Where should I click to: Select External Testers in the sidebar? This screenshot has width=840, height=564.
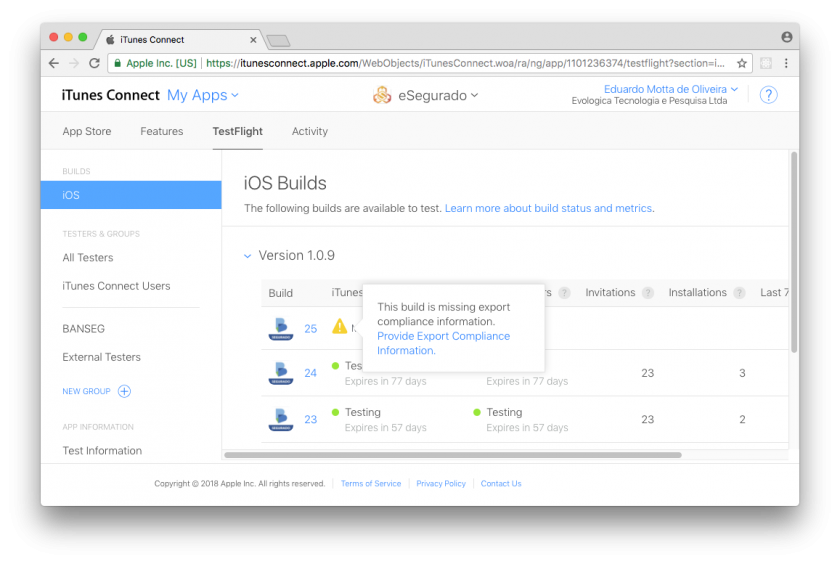click(x=101, y=357)
